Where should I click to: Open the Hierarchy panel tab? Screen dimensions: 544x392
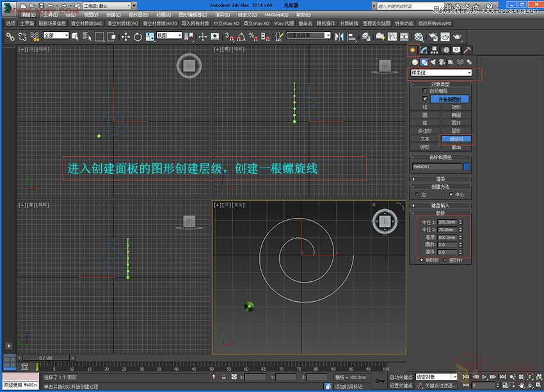point(435,50)
